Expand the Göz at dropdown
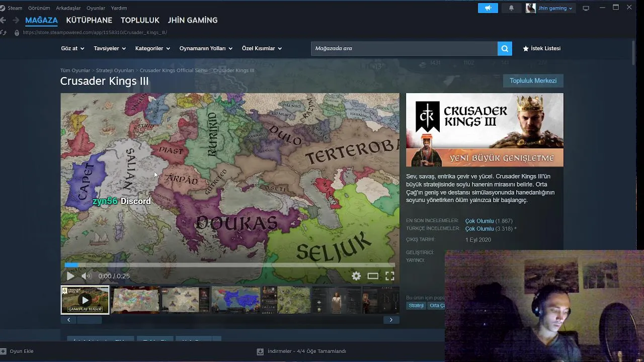The image size is (644, 362). click(x=72, y=48)
